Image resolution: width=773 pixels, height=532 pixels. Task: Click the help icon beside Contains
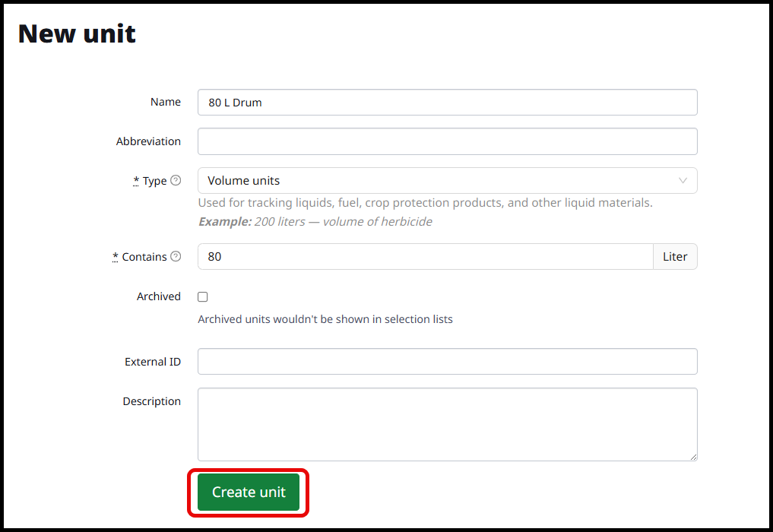(176, 257)
